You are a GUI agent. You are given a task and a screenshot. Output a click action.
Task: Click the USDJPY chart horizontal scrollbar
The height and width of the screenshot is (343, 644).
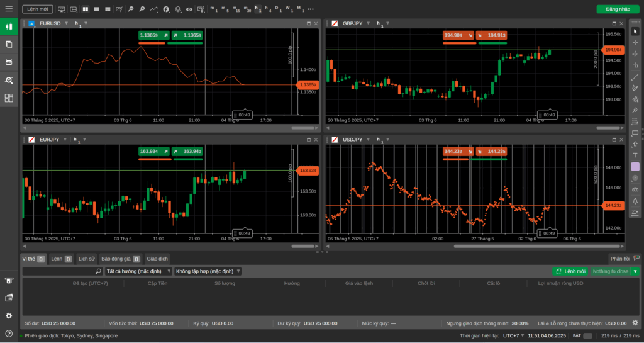click(x=536, y=247)
